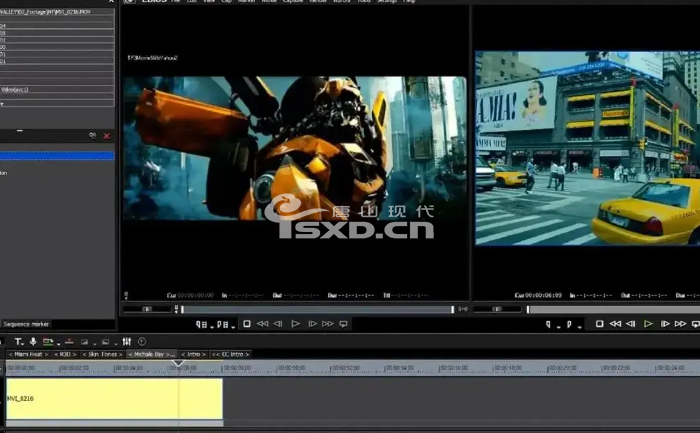Switch to the Skin Tones sequence tab

(102, 354)
